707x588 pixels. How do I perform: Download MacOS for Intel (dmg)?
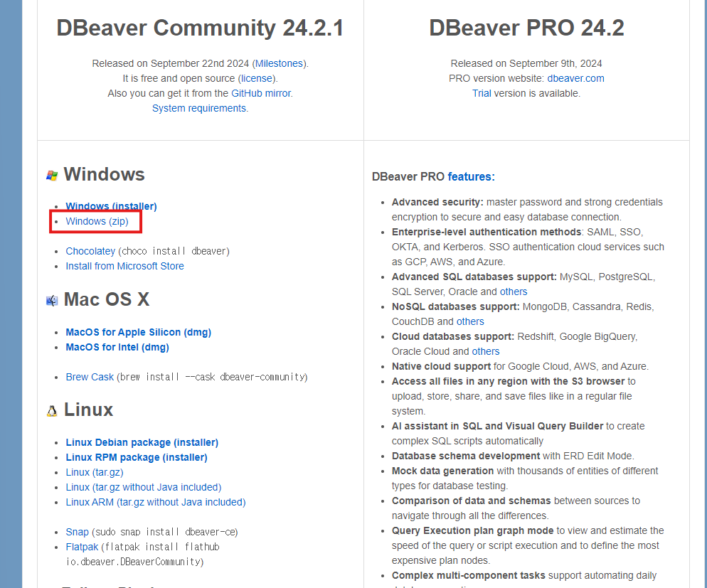pyautogui.click(x=117, y=347)
